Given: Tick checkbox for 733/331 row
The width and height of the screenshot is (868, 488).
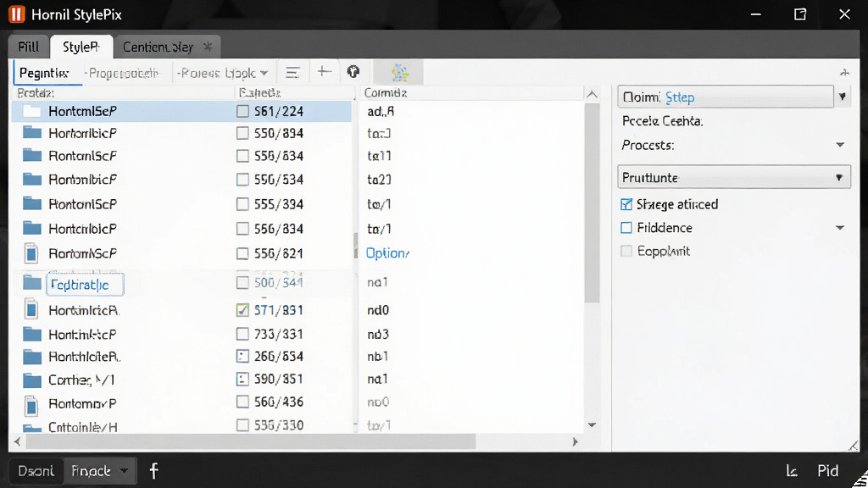Looking at the screenshot, I should pos(242,334).
